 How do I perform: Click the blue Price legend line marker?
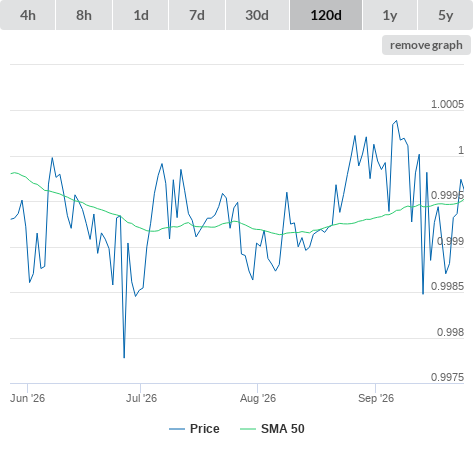(x=177, y=429)
